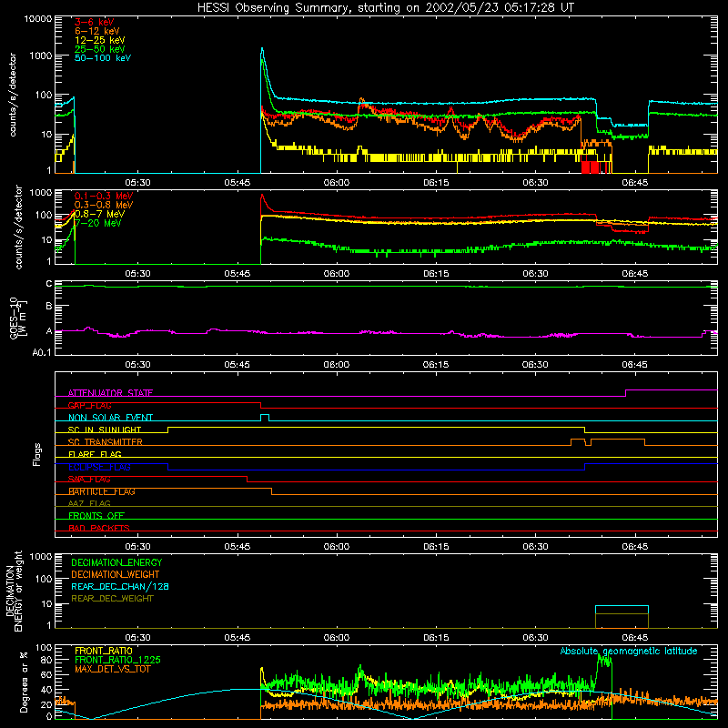This screenshot has height=728, width=728.
Task: Click the red saturated block in top plot
Action: coord(591,167)
